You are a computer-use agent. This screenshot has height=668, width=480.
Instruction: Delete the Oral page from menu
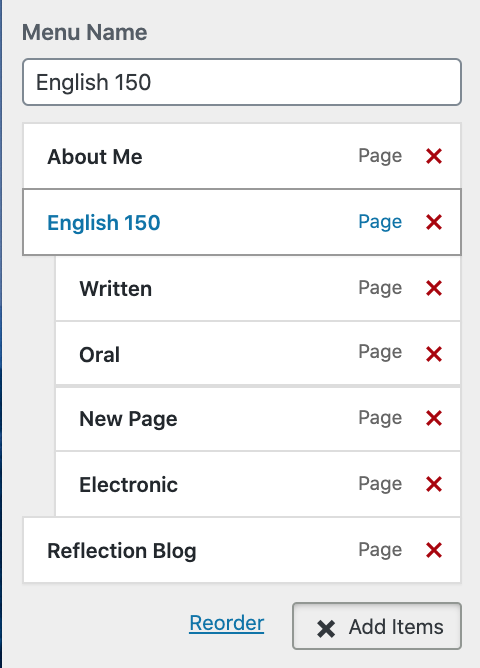pyautogui.click(x=434, y=354)
